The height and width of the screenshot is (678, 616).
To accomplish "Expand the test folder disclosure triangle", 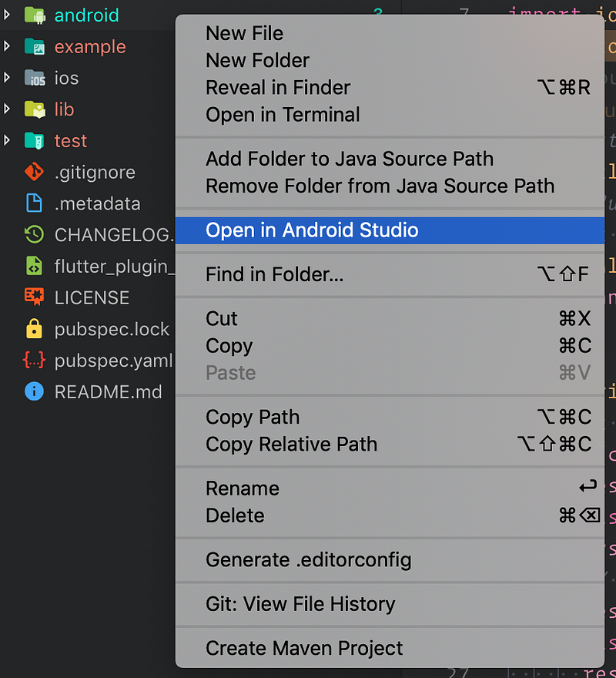I will tap(7, 140).
